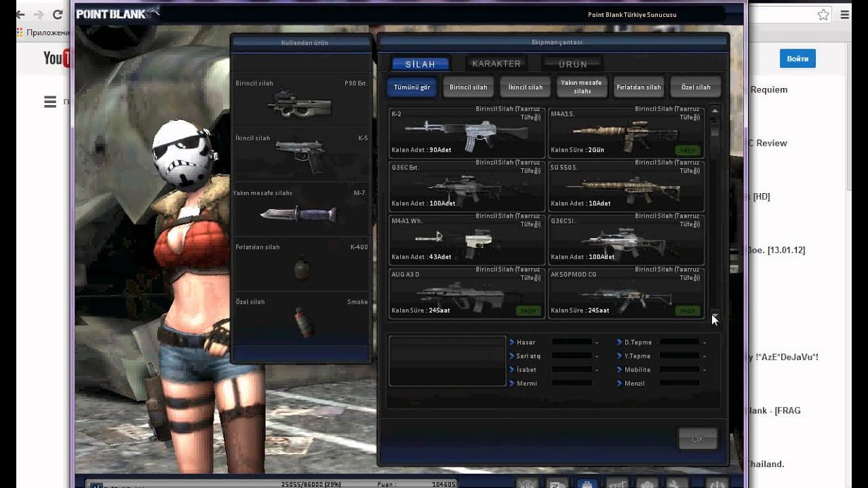Click the equipped K-5 pistol slot
The image size is (868, 488).
point(301,155)
